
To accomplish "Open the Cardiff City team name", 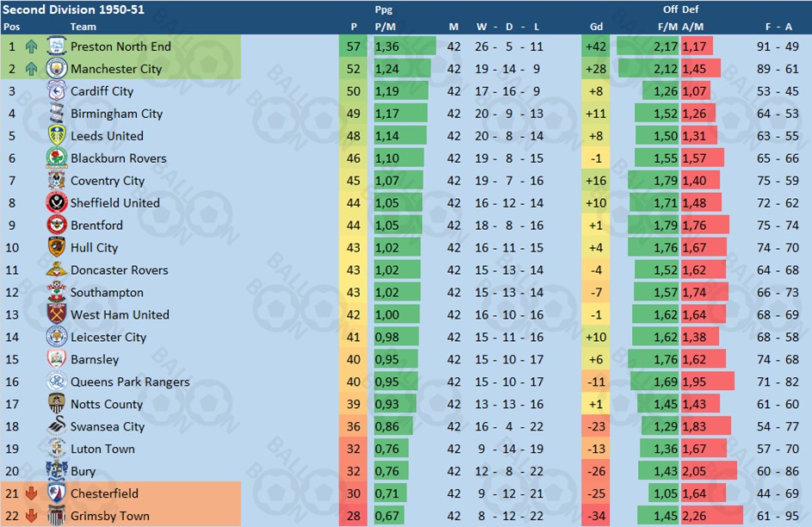I will tap(102, 91).
